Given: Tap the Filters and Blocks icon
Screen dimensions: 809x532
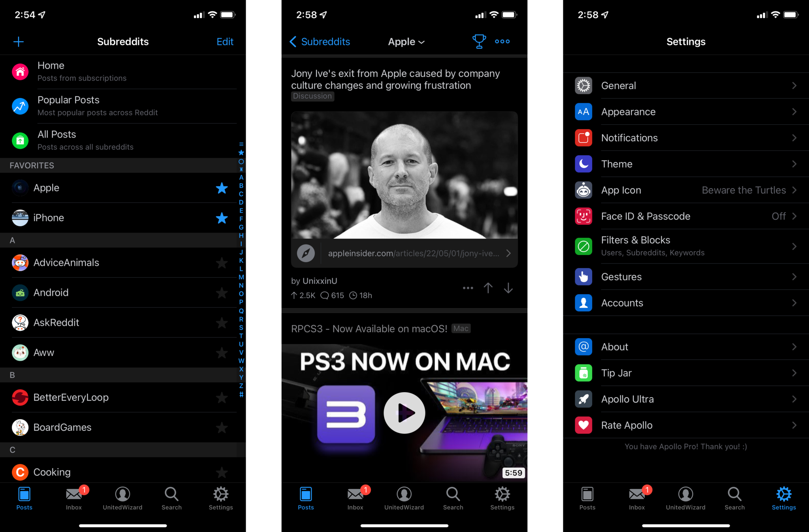Looking at the screenshot, I should (584, 244).
